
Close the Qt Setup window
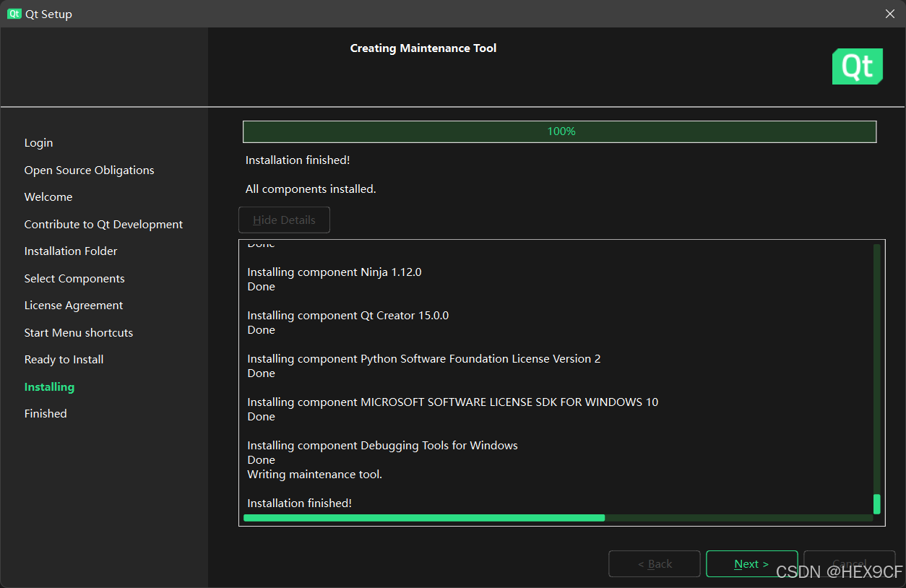(x=890, y=14)
